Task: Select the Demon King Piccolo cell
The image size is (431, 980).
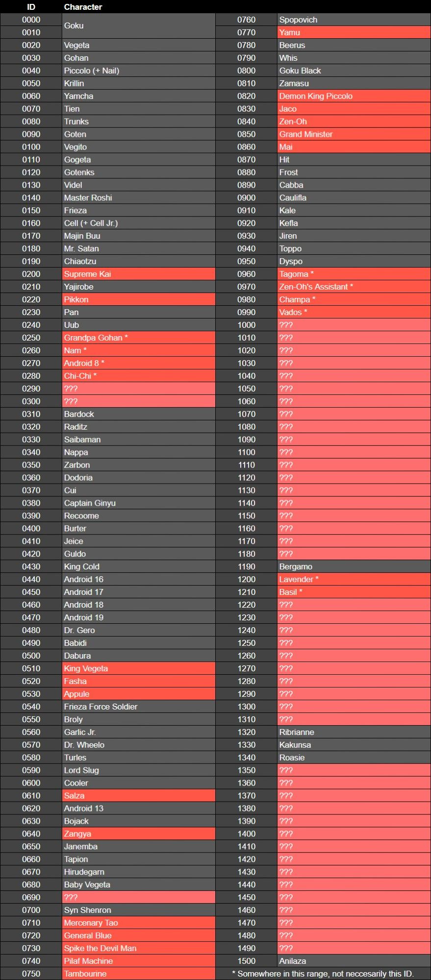Action: [x=353, y=96]
